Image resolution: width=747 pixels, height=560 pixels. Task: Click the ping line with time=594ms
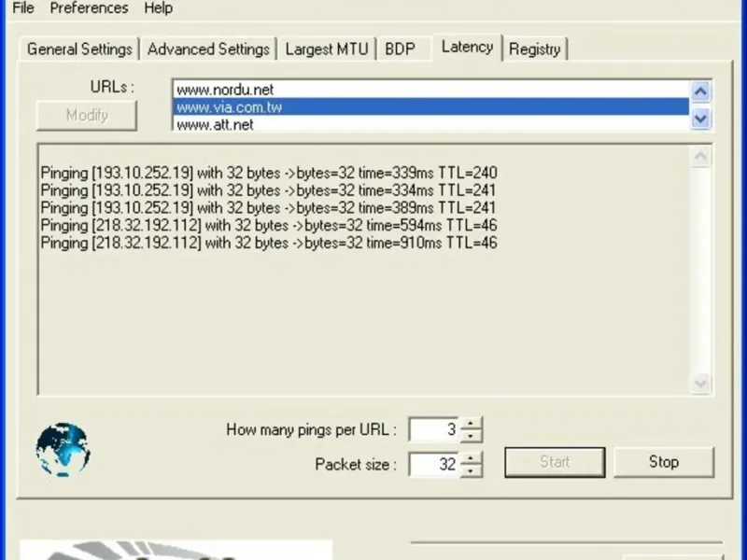269,225
